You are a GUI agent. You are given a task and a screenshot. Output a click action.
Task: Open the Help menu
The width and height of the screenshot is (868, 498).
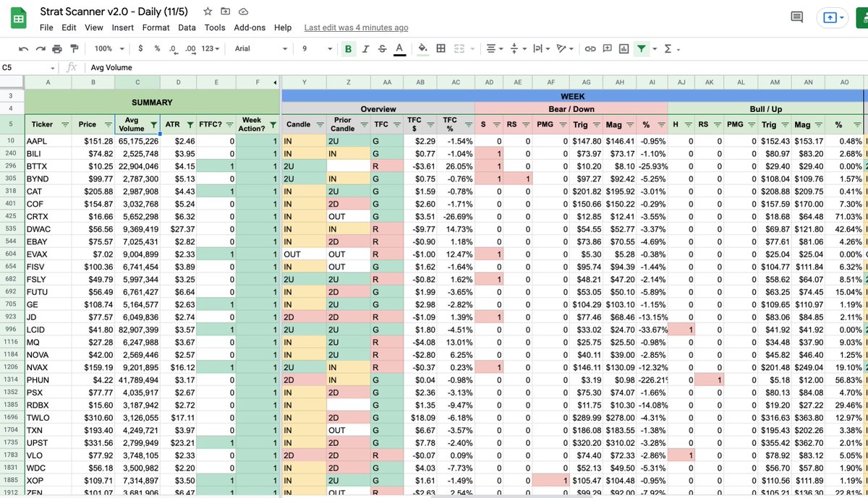tap(283, 27)
